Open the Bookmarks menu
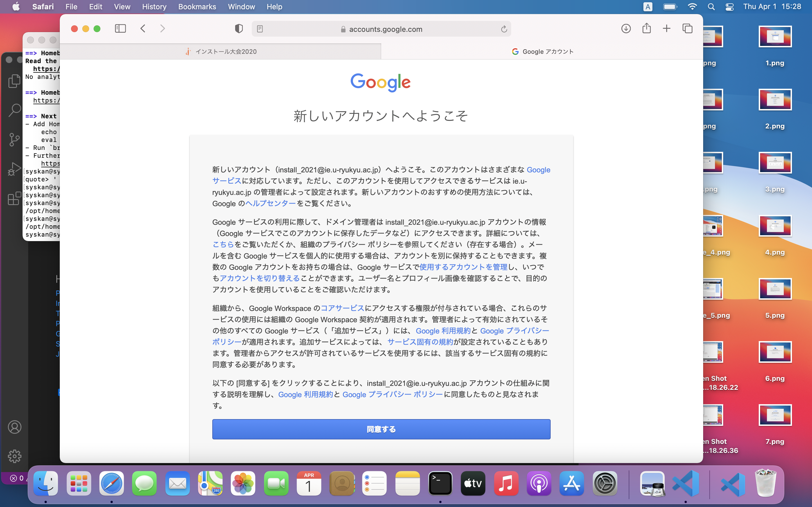812x507 pixels. [197, 7]
